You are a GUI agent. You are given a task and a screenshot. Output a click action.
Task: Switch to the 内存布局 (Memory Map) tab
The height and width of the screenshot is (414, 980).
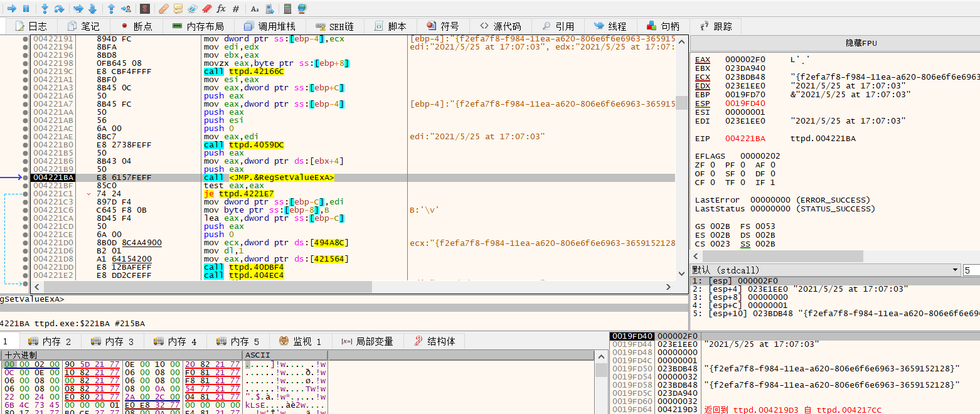(x=198, y=26)
